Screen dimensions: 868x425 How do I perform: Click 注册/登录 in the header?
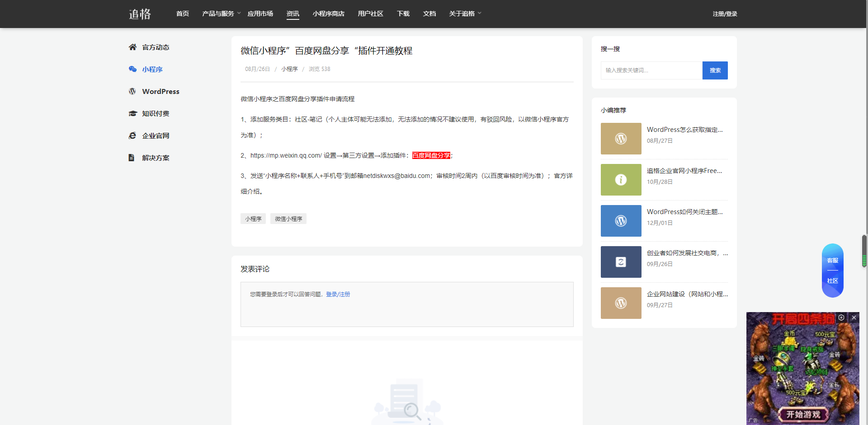pos(725,14)
